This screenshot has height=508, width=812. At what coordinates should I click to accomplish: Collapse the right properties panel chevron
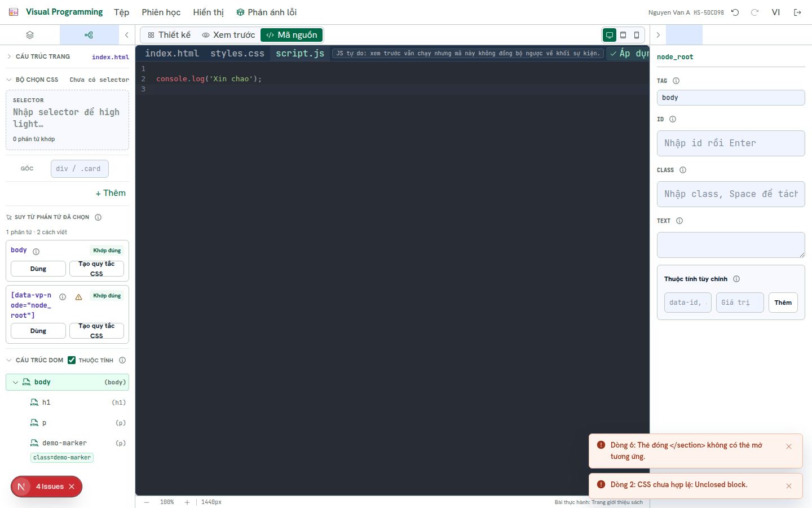[x=658, y=35]
